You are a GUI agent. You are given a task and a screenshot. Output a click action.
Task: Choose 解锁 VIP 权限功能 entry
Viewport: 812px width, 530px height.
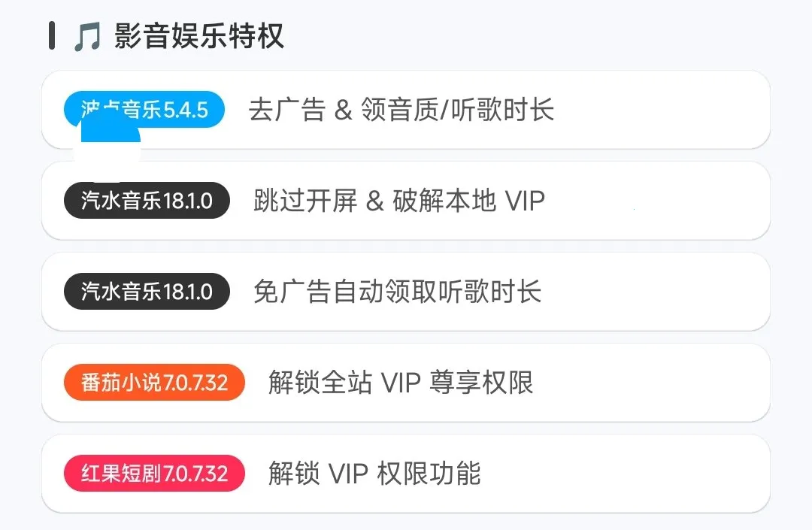click(374, 474)
